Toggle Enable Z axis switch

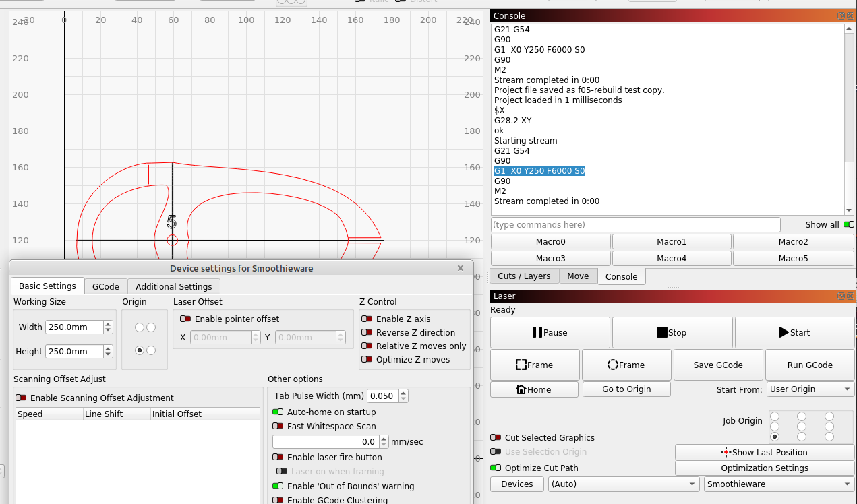[367, 319]
